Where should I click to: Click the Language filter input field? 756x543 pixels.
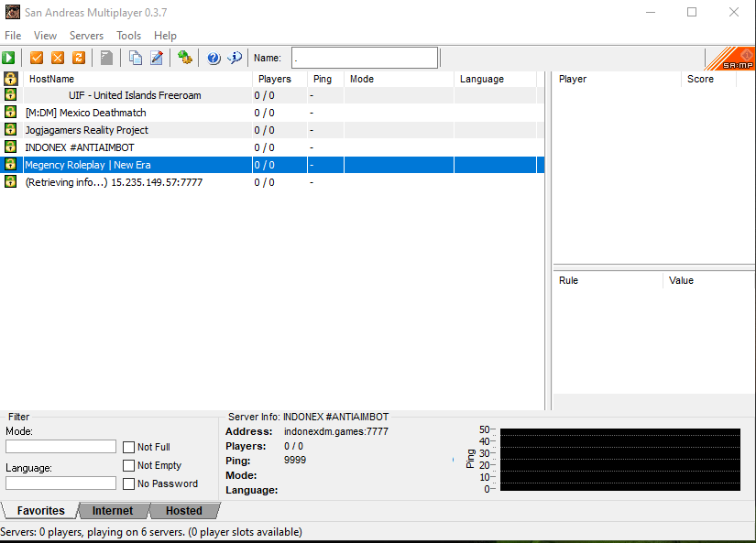pyautogui.click(x=60, y=483)
